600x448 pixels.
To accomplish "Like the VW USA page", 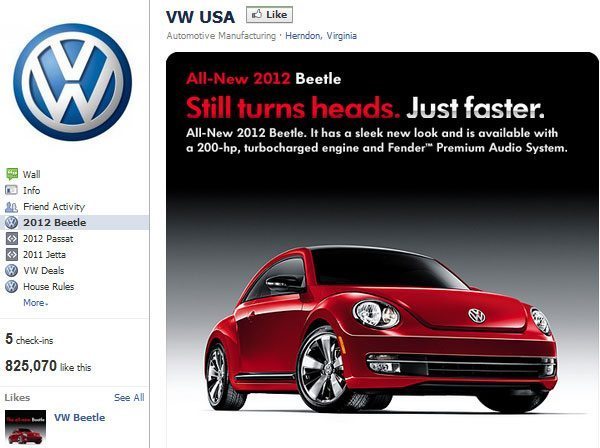I will pos(269,15).
